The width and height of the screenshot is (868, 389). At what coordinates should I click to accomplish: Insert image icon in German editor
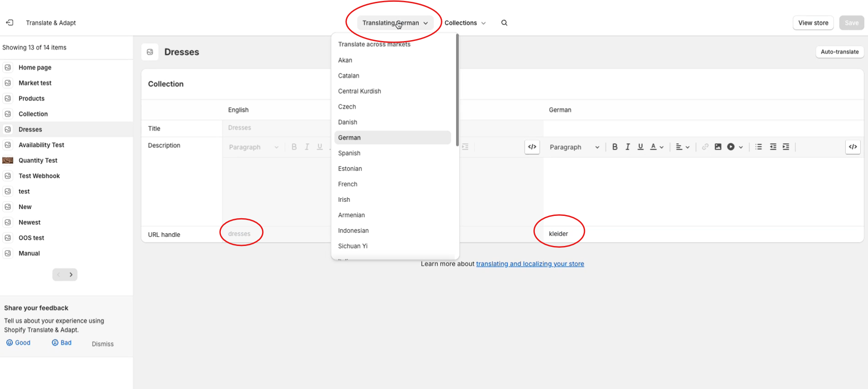tap(718, 147)
